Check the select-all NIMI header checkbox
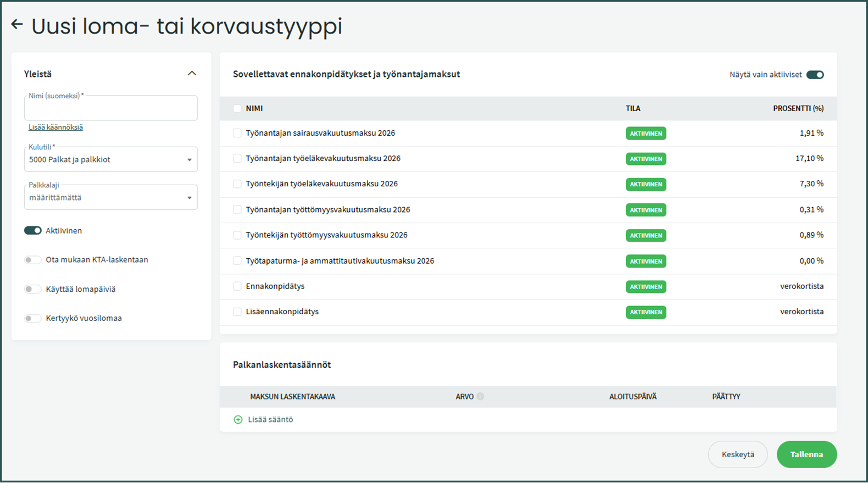The image size is (868, 483). (237, 108)
